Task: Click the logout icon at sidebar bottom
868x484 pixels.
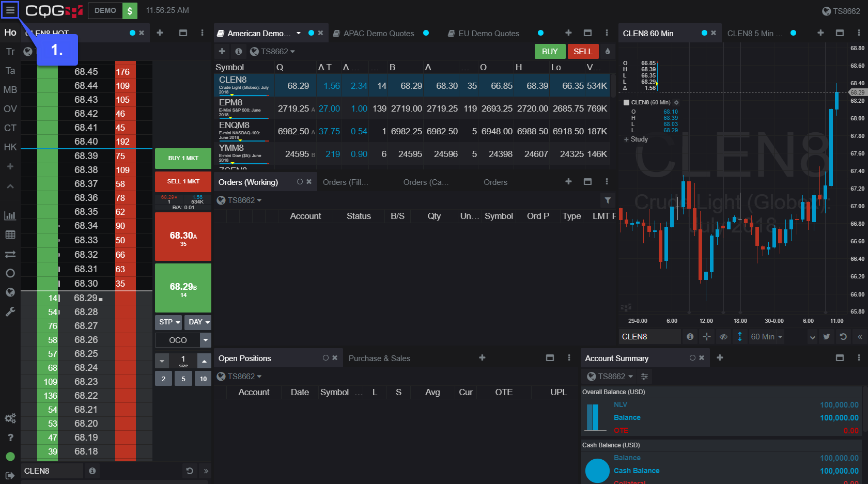Action: [x=10, y=476]
